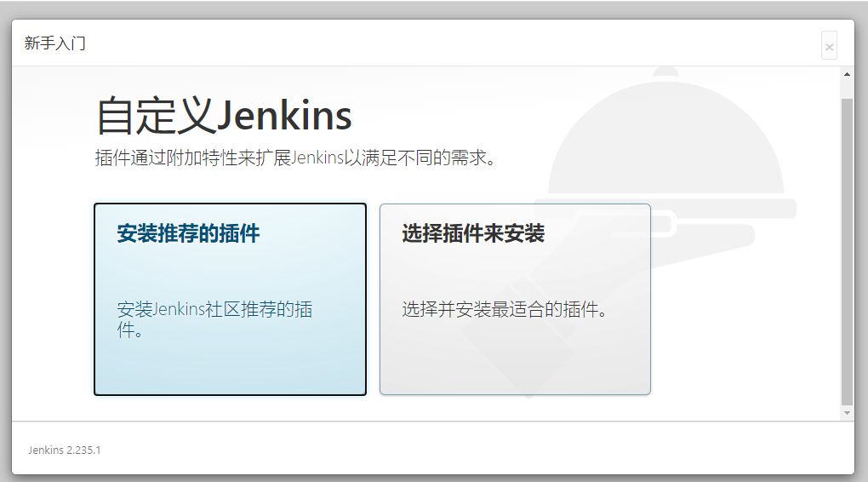Viewport: 868px width, 482px height.
Task: Click the Jenkins 2.235.1 version text
Action: [x=65, y=450]
